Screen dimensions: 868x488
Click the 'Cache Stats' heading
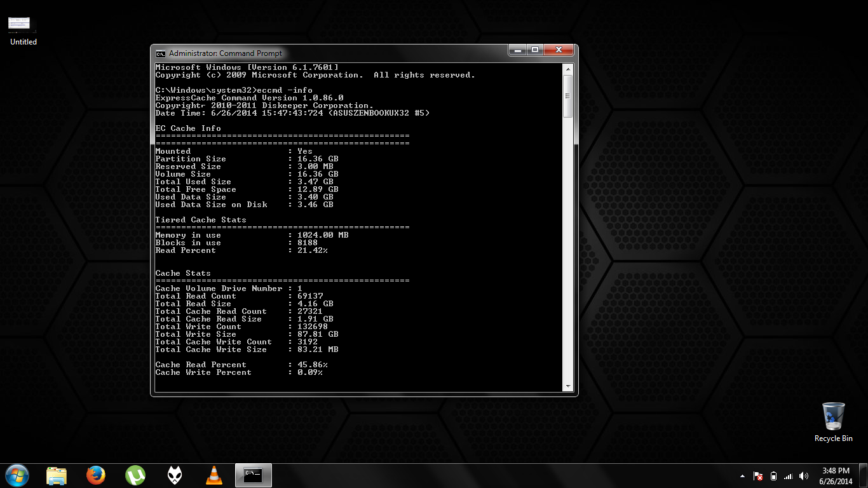click(x=183, y=273)
